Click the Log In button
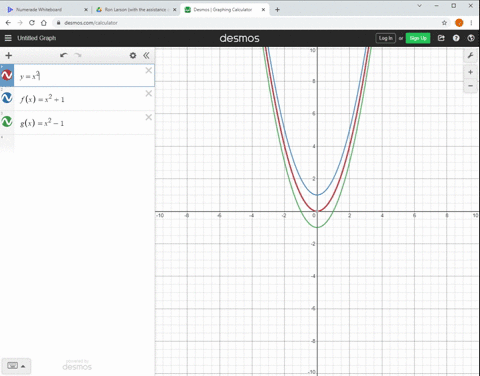Image resolution: width=480 pixels, height=376 pixels. point(385,38)
